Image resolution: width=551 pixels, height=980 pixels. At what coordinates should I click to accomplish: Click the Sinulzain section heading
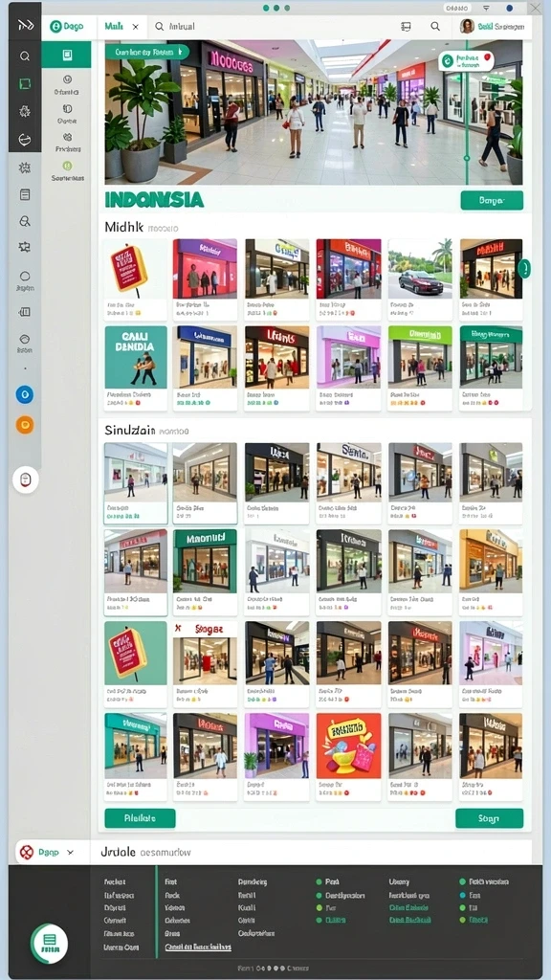[129, 430]
